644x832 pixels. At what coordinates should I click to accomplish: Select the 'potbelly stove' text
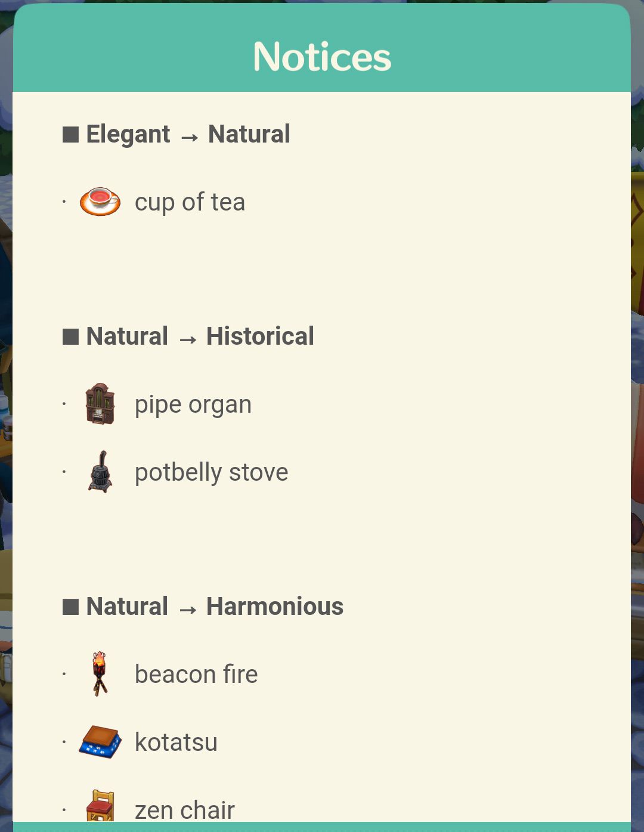pyautogui.click(x=211, y=472)
